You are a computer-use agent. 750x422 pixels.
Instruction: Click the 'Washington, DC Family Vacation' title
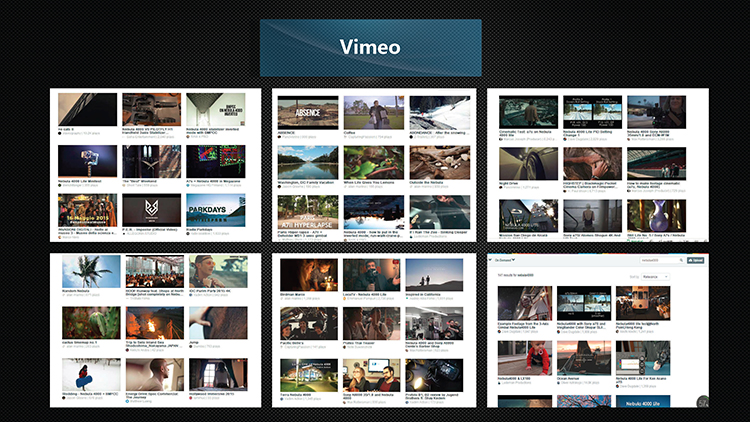[x=304, y=182]
